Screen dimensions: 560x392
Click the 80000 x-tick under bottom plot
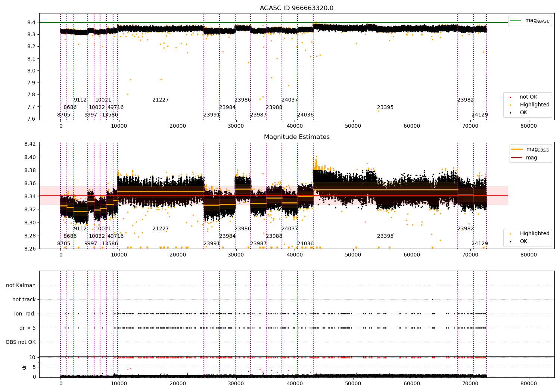click(x=529, y=383)
